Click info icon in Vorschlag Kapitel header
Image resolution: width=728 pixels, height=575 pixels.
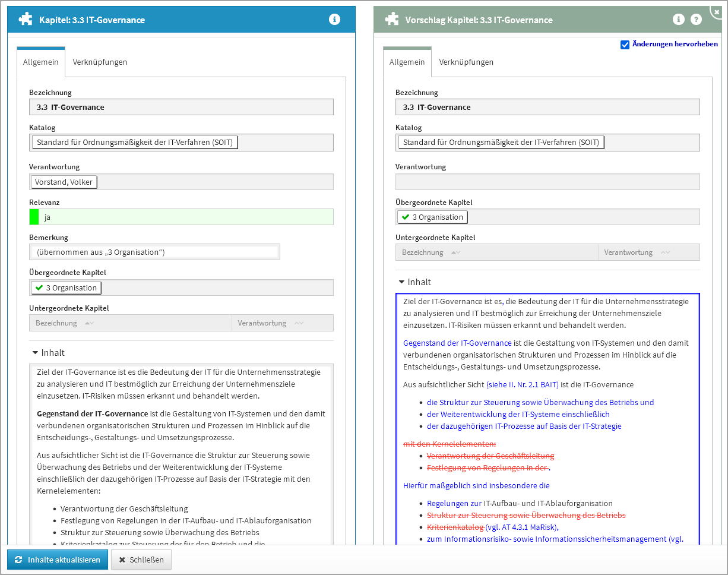coord(678,20)
